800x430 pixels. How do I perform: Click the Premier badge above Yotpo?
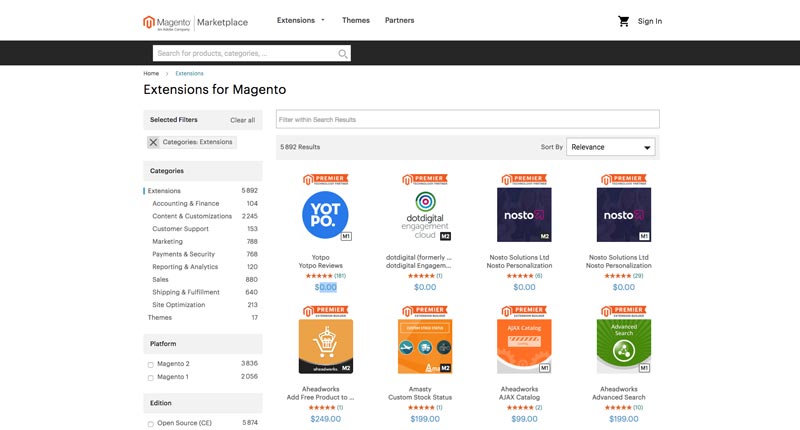(x=326, y=180)
